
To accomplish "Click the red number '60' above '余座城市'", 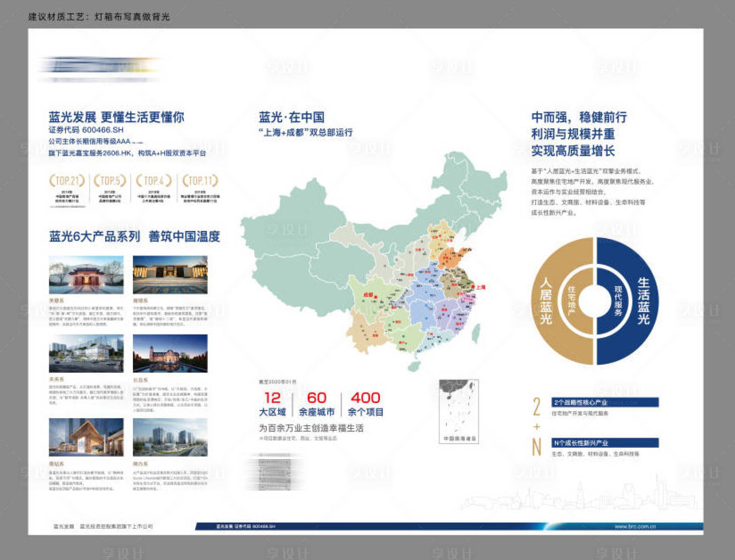I will point(317,397).
